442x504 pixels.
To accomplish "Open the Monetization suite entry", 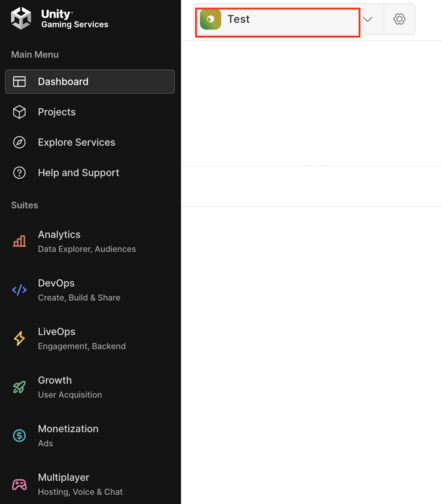I will [x=90, y=436].
